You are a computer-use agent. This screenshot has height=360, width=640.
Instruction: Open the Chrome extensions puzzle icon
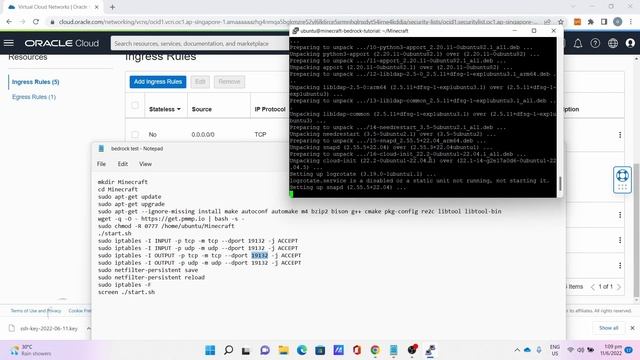[591, 22]
